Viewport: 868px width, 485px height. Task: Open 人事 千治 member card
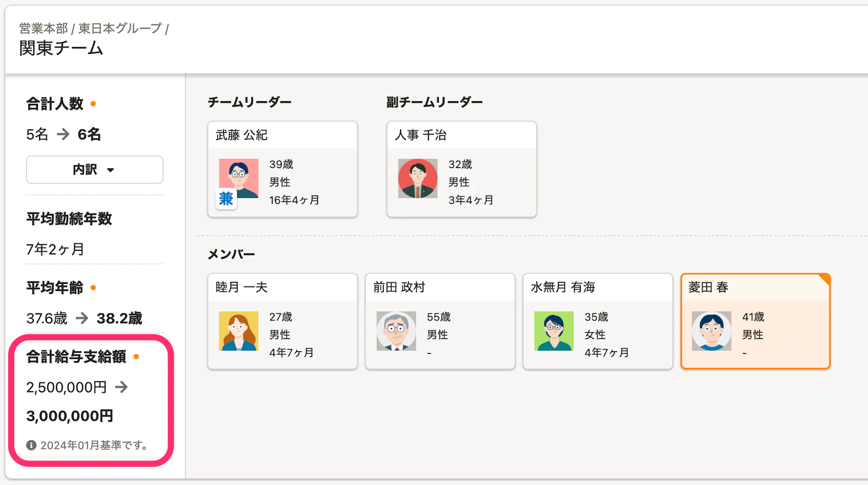coord(461,169)
